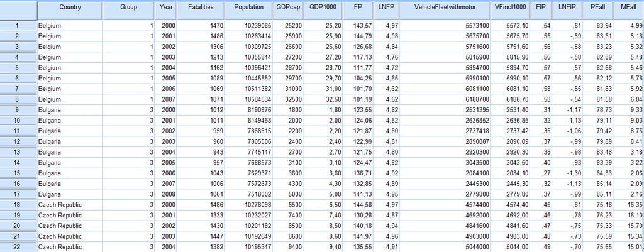Select the VehicleFleetwithmotor column header

pyautogui.click(x=445, y=10)
